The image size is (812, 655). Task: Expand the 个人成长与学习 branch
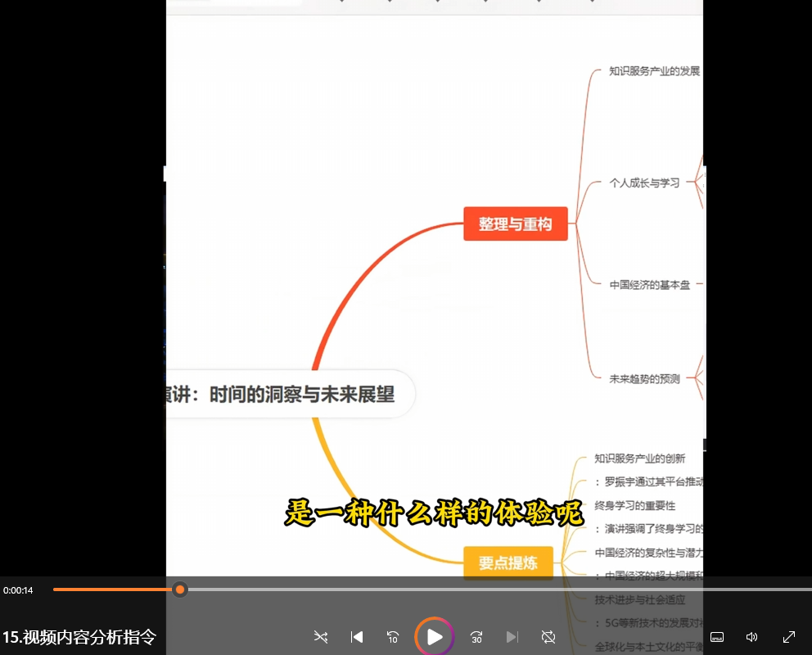(644, 183)
